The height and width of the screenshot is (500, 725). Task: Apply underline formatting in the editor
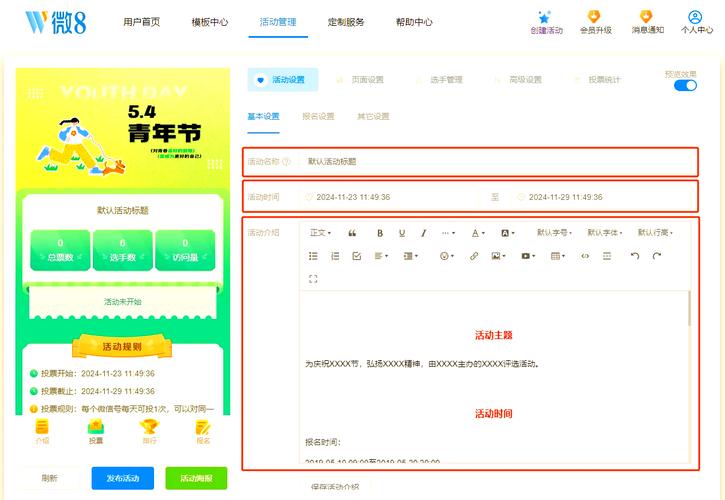(402, 233)
